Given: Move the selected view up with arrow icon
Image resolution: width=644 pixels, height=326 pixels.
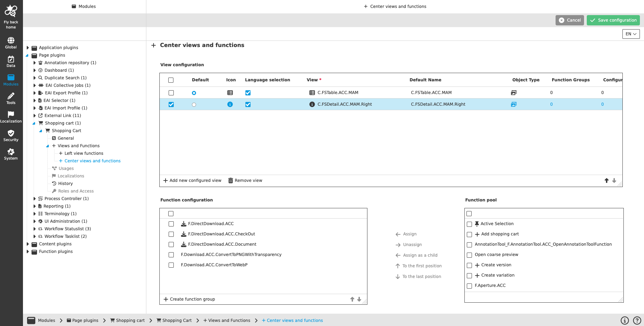Looking at the screenshot, I should point(607,180).
